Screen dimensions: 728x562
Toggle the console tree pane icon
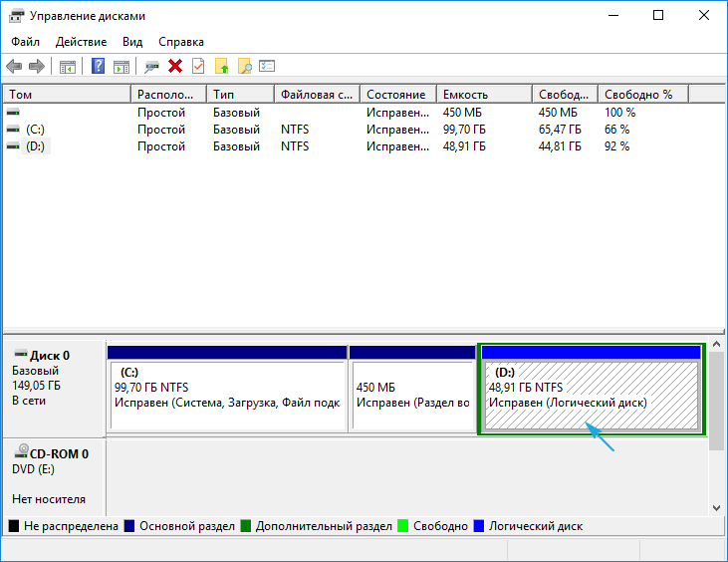[x=68, y=67]
